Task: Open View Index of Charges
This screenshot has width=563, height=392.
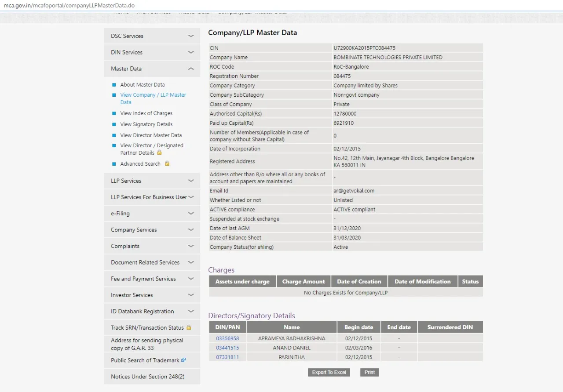Action: (146, 113)
